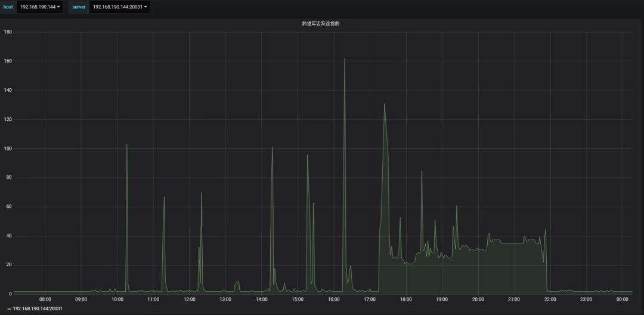The image size is (644, 315).
Task: Click the green legend color line
Action: tap(9, 309)
